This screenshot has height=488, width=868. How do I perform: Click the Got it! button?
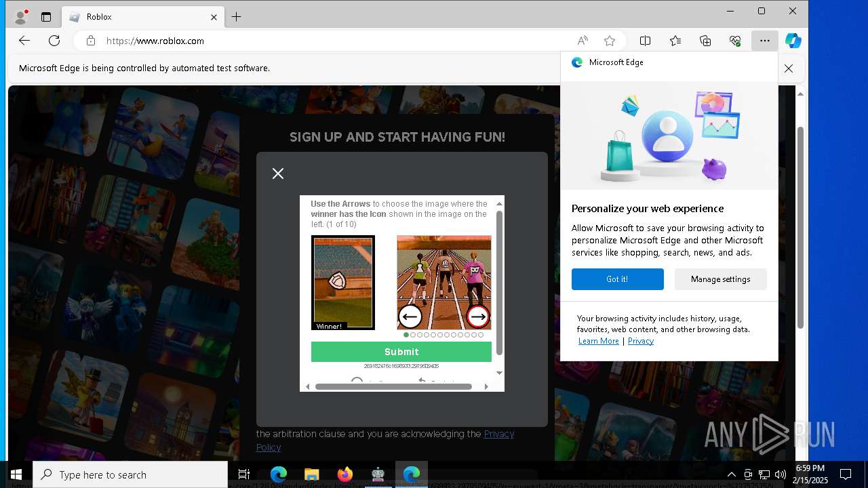click(617, 279)
